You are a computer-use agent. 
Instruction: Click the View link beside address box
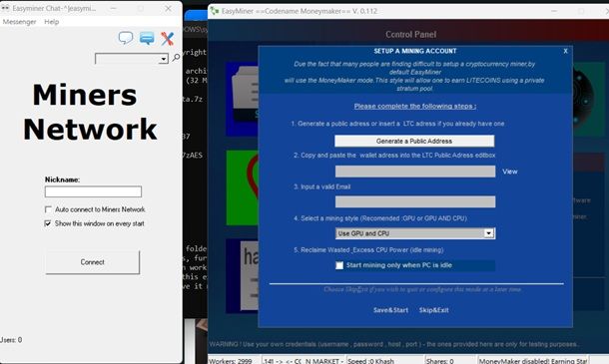pos(510,172)
